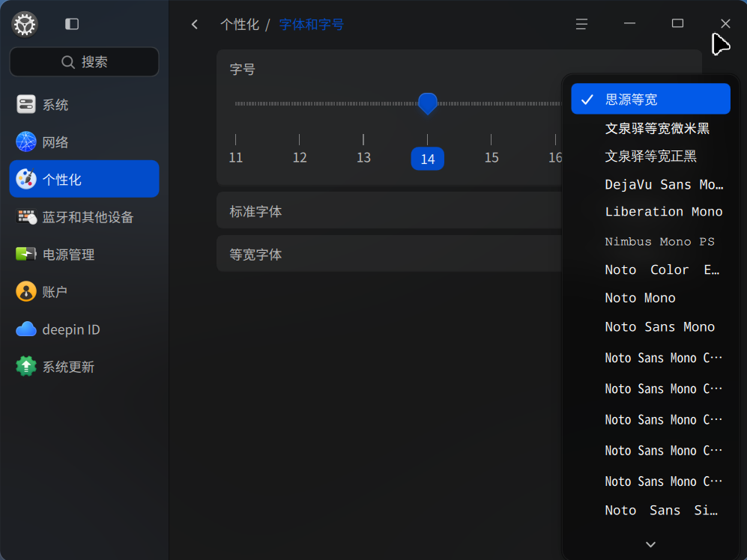Viewport: 747px width, 560px height.
Task: Open 网络 settings in the sidebar
Action: [x=85, y=142]
